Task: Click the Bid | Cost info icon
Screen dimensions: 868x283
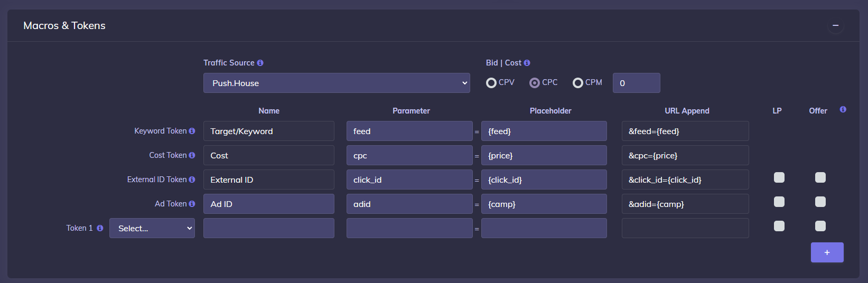Action: pos(527,63)
